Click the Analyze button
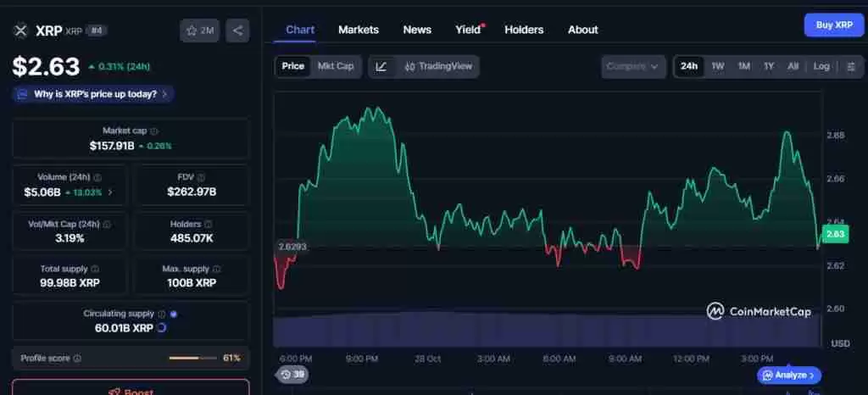The width and height of the screenshot is (868, 395). click(x=789, y=376)
